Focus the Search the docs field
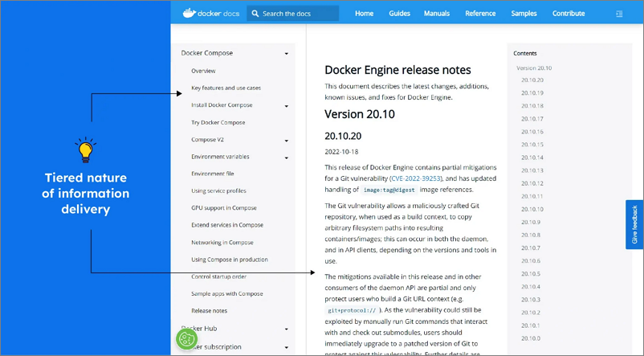 pos(293,14)
